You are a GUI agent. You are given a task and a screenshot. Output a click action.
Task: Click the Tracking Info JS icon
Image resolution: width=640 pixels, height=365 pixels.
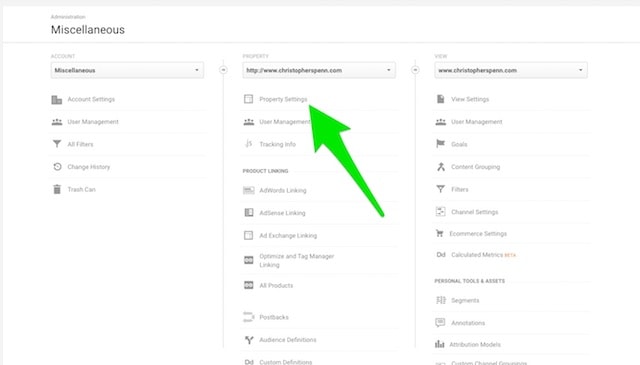pos(249,144)
